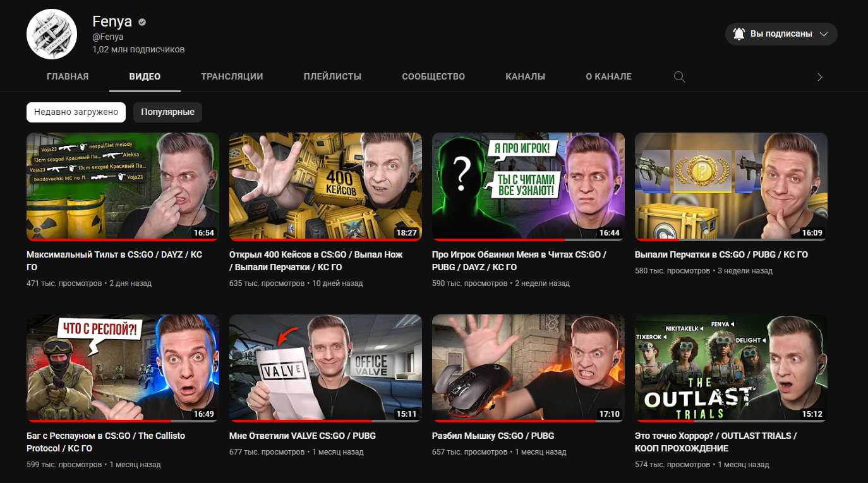Click the '574 тыс. просмотров' video stats

tap(702, 465)
